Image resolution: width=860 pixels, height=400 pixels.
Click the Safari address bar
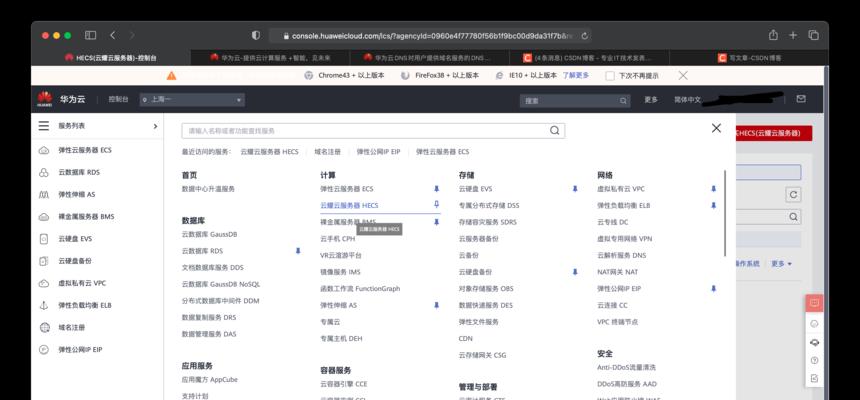[430, 36]
